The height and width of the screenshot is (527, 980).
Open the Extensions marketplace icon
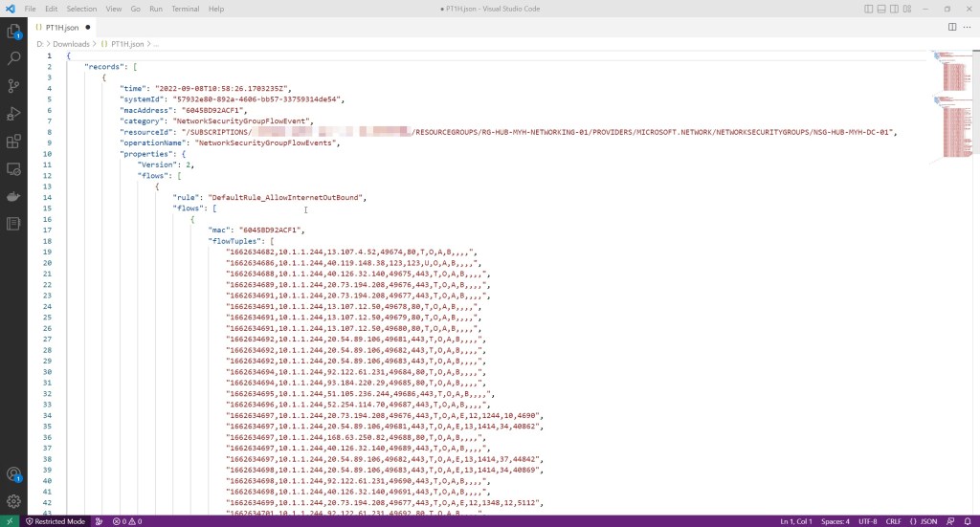click(x=13, y=142)
